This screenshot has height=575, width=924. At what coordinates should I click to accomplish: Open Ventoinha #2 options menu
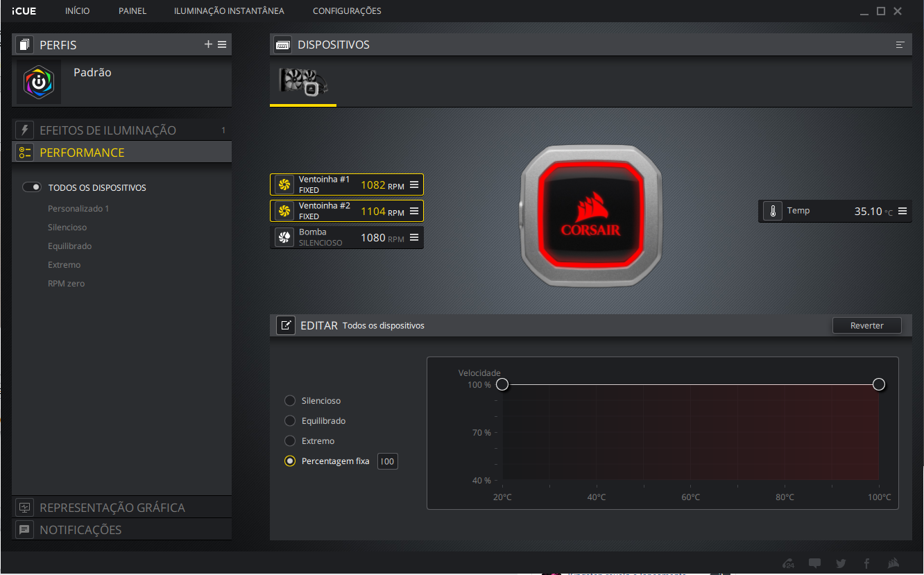pos(414,211)
